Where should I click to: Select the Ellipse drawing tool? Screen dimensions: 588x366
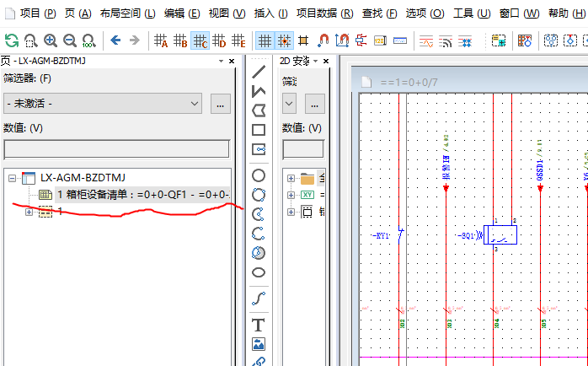pos(259,272)
